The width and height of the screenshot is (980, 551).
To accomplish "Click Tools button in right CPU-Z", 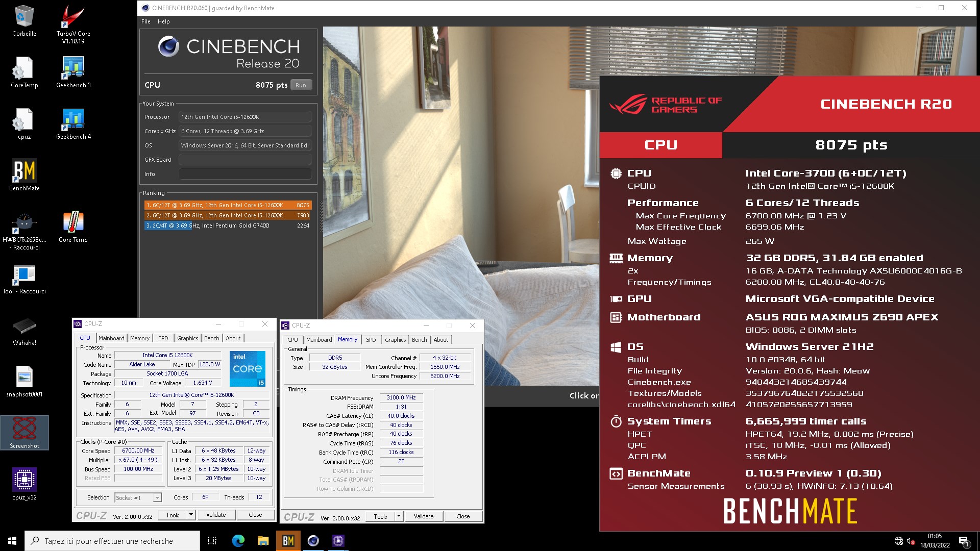I will 380,516.
